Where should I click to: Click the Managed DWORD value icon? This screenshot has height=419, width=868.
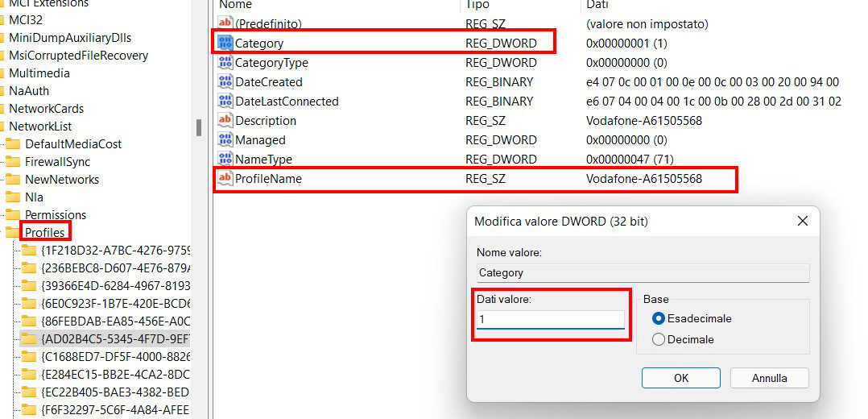click(x=225, y=139)
